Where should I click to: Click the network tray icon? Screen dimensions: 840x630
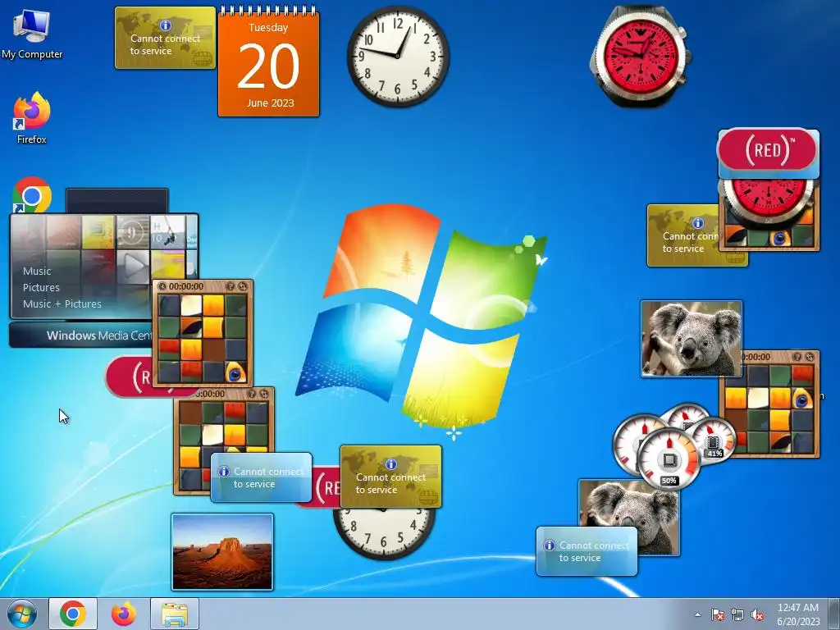coord(737,614)
